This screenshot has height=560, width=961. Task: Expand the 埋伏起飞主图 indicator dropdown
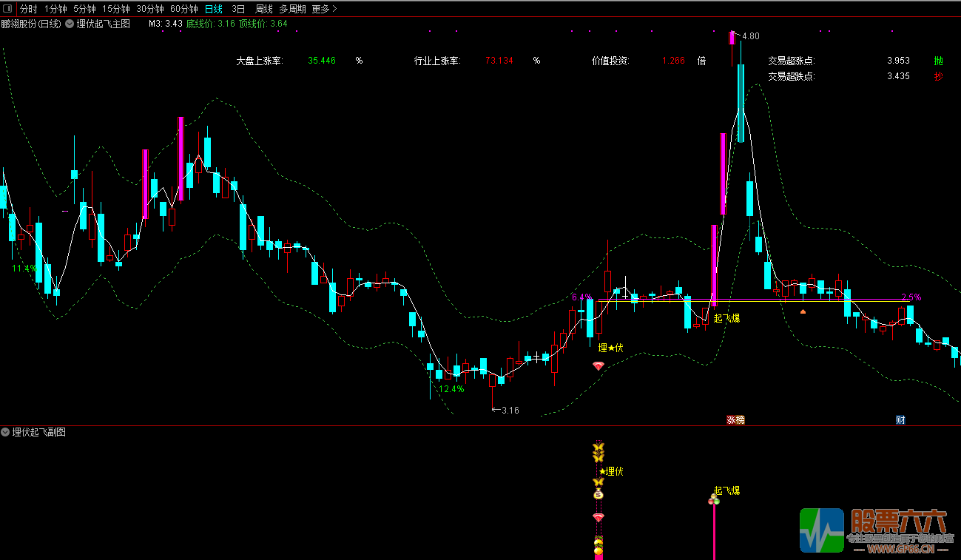pyautogui.click(x=70, y=24)
